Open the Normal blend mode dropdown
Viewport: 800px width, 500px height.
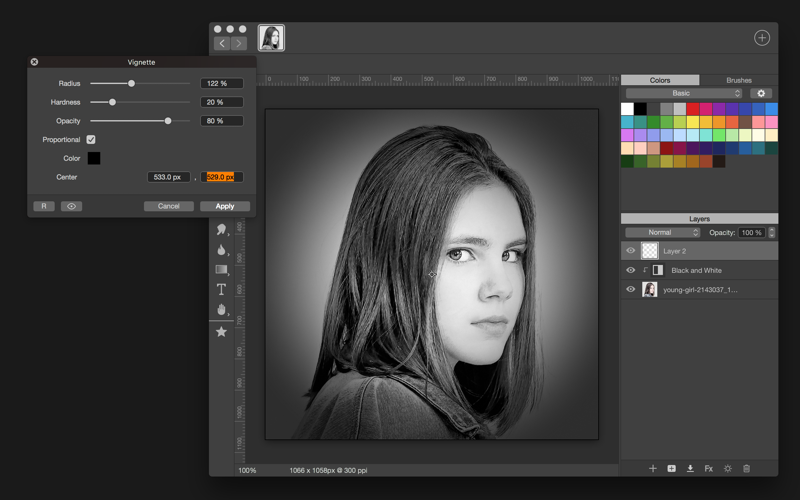click(x=662, y=232)
